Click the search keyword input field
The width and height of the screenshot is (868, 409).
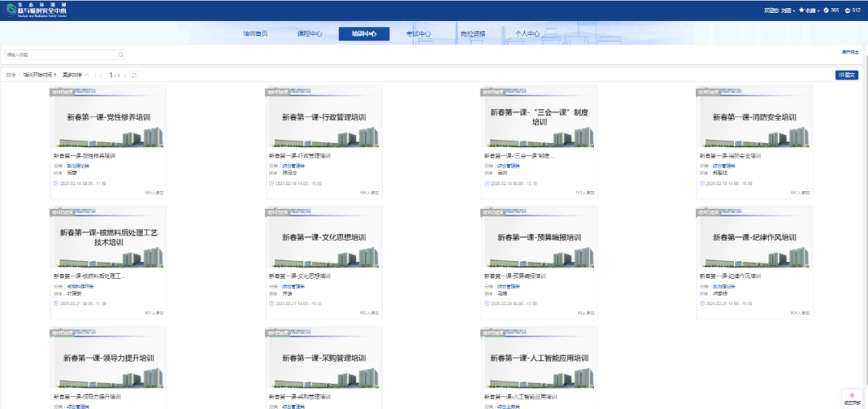(65, 55)
